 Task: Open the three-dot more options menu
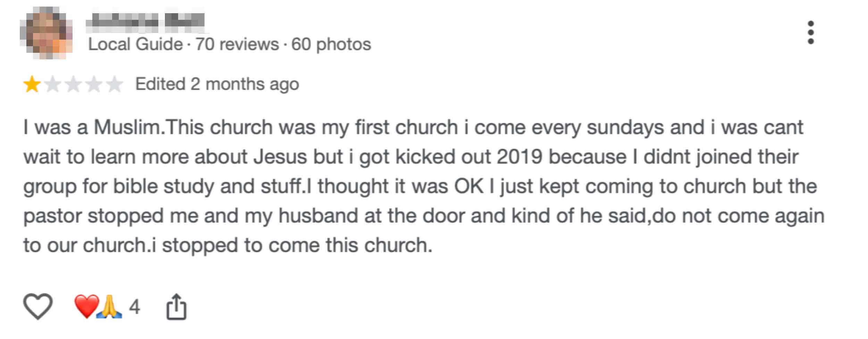811,33
